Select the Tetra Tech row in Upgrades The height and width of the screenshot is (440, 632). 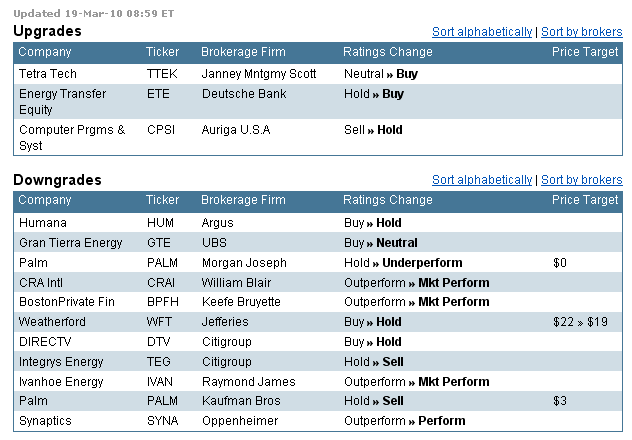318,74
